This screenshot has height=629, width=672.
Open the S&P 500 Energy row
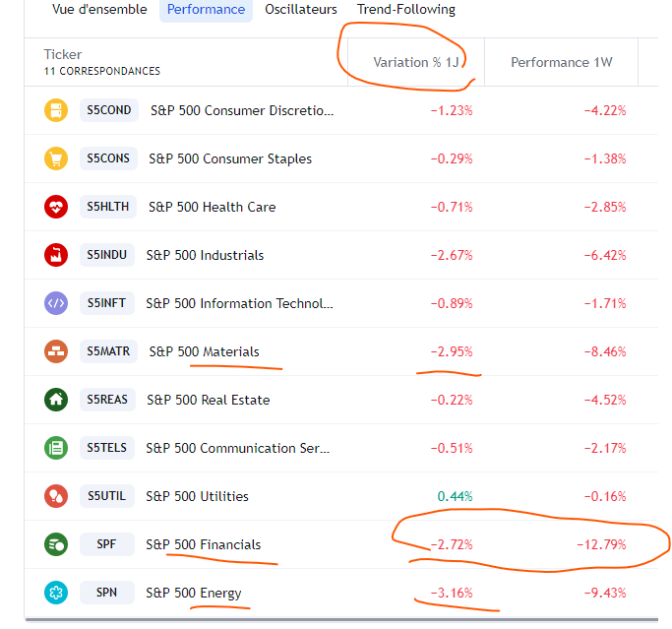coord(193,593)
